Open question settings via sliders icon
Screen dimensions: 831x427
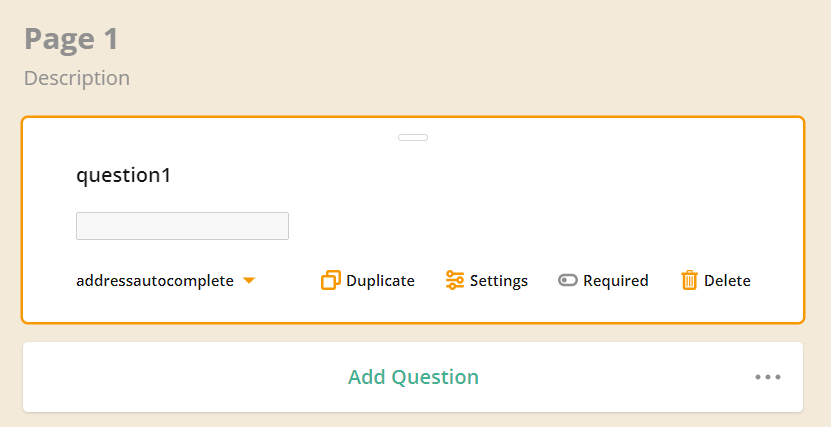[455, 280]
